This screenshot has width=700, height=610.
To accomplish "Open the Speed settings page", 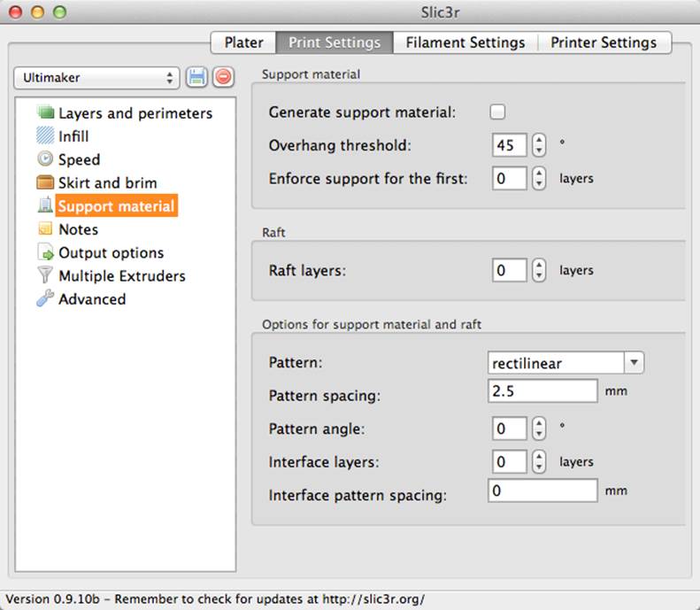I will click(79, 159).
